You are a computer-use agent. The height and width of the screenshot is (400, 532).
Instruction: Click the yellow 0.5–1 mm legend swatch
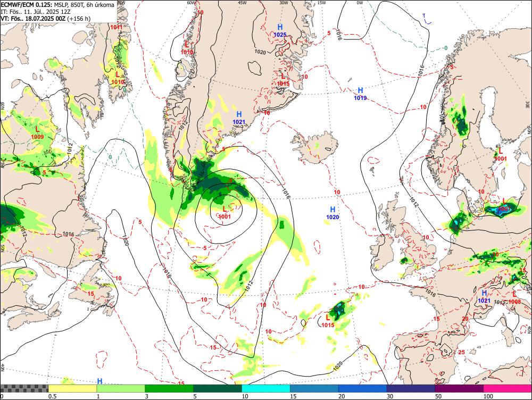(72, 388)
